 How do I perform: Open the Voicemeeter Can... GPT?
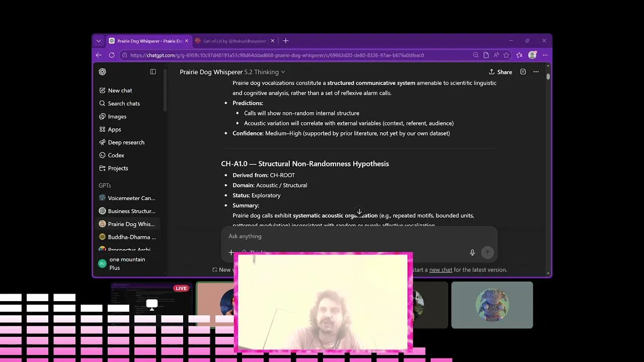127,198
